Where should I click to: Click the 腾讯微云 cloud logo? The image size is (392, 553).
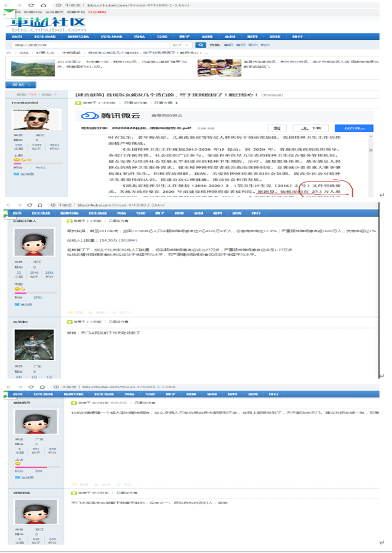click(110, 115)
